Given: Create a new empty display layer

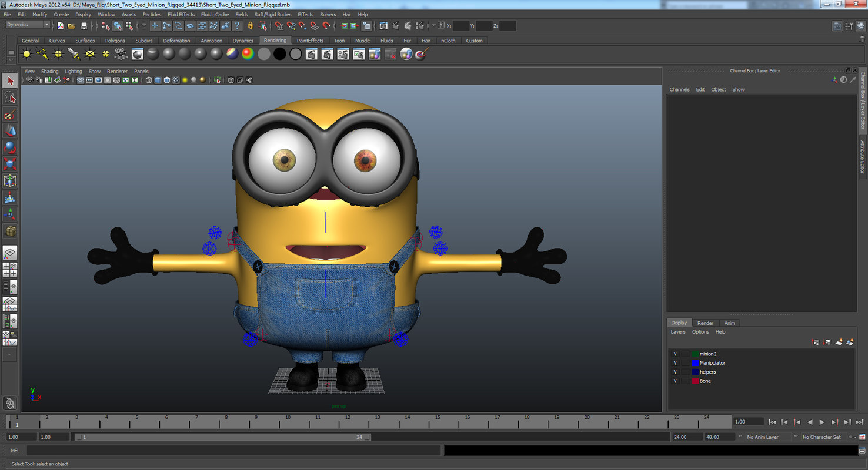Looking at the screenshot, I should coord(838,342).
